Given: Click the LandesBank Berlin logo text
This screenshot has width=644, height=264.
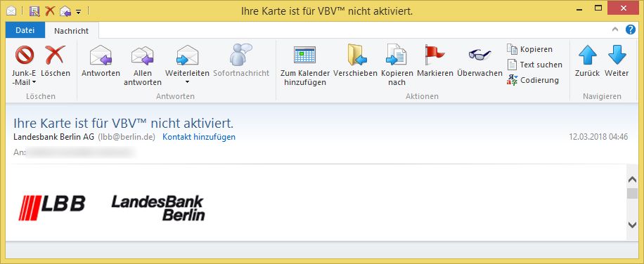Looking at the screenshot, I should point(158,208).
